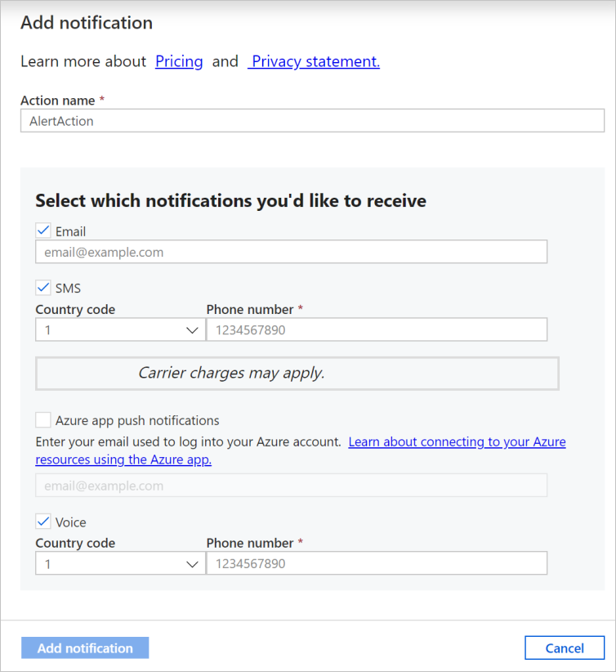The width and height of the screenshot is (616, 672).
Task: Click Cancel to dismiss the dialog
Action: 565,647
